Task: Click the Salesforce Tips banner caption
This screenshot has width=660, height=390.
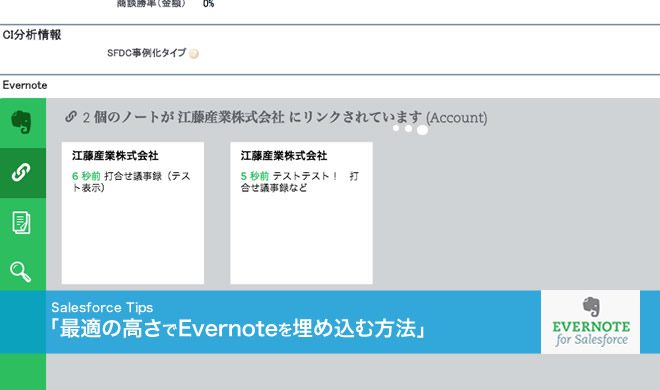Action: [x=102, y=308]
